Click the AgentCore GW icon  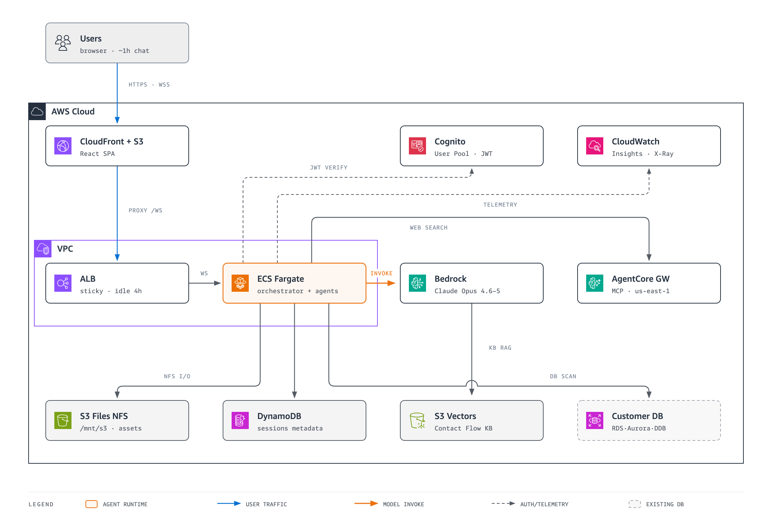click(595, 283)
